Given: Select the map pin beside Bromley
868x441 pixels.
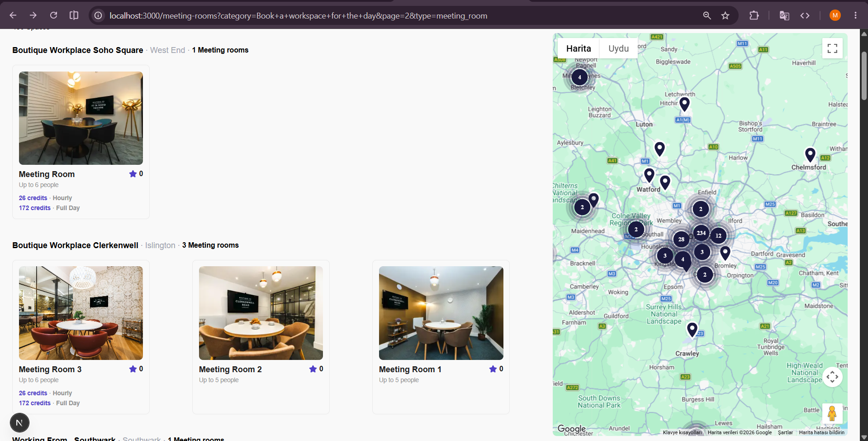Looking at the screenshot, I should click(x=725, y=253).
